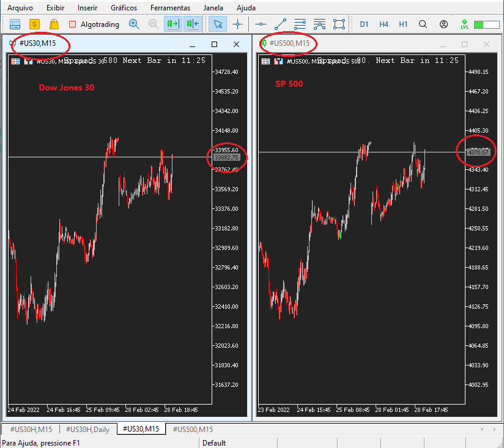Close the #US30,M15 chart window
504x448 pixels.
[x=236, y=45]
